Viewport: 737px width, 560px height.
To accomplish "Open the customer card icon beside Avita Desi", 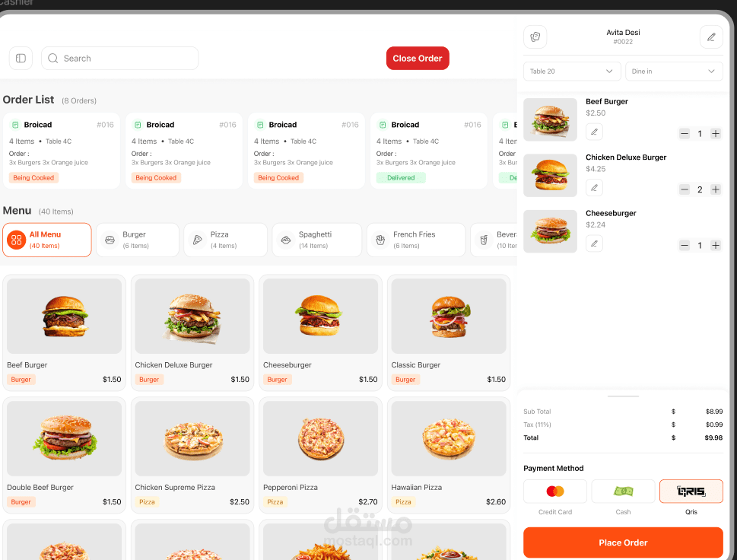I will [535, 37].
